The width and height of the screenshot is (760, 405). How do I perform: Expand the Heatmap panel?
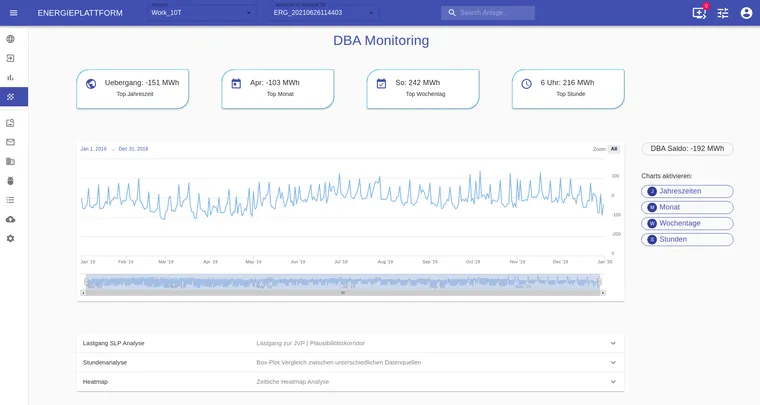(350, 381)
